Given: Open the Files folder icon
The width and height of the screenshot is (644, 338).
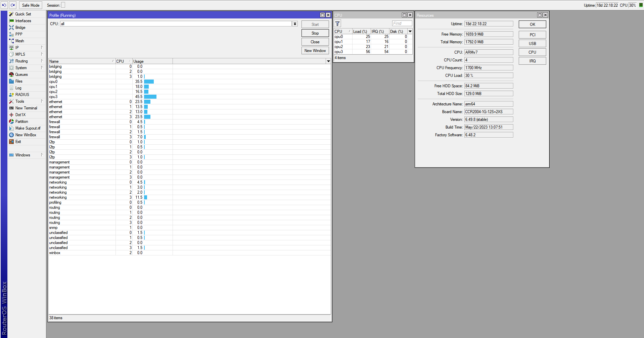Looking at the screenshot, I should [x=11, y=81].
